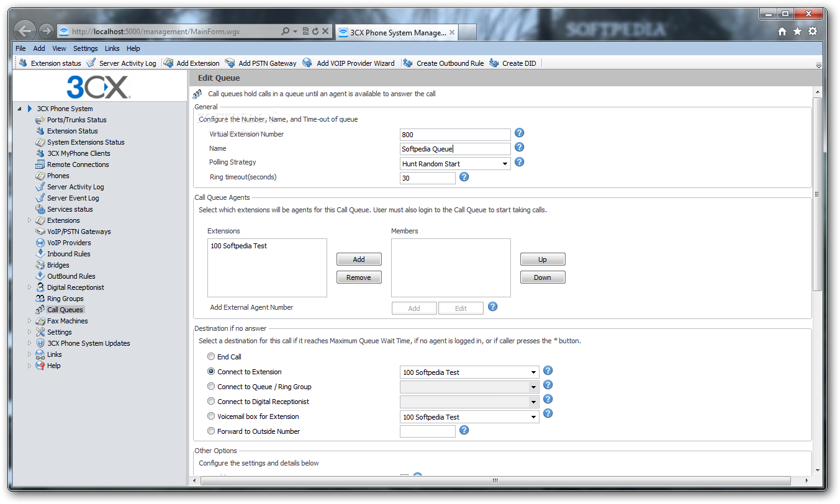Expand the Extensions tree node
The image size is (840, 504).
pos(29,220)
